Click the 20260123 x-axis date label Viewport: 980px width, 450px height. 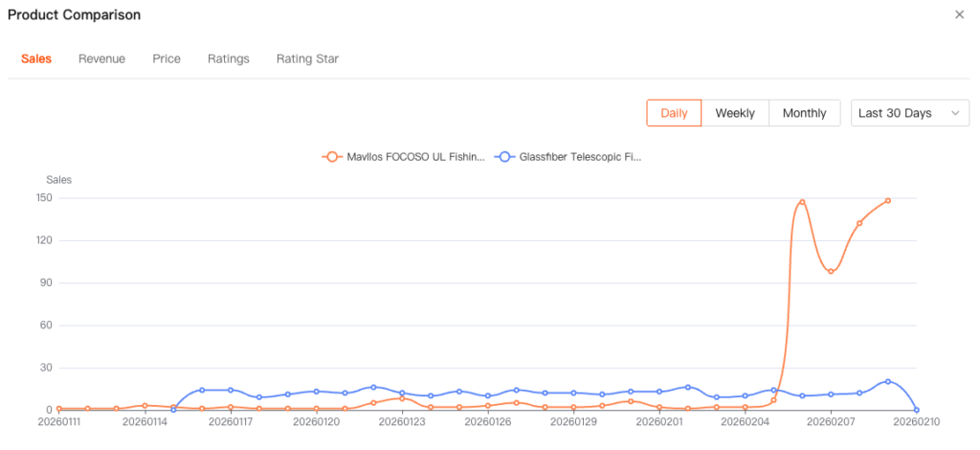click(402, 421)
